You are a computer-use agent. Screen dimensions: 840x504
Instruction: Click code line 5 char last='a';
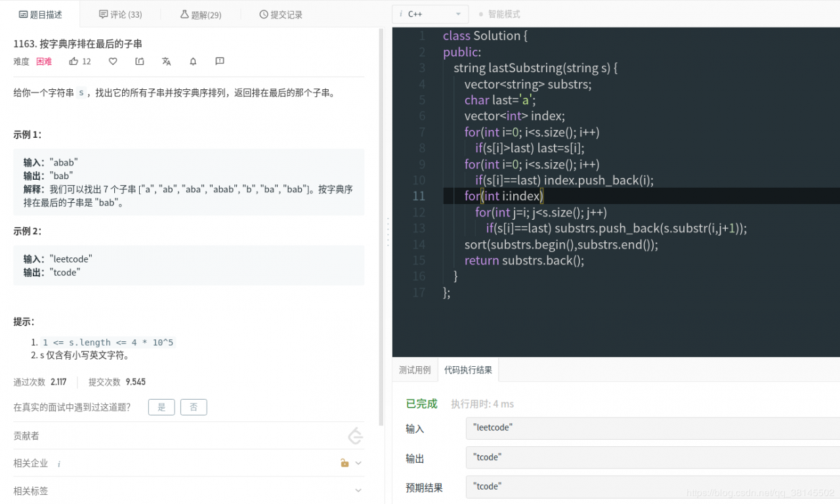point(500,100)
